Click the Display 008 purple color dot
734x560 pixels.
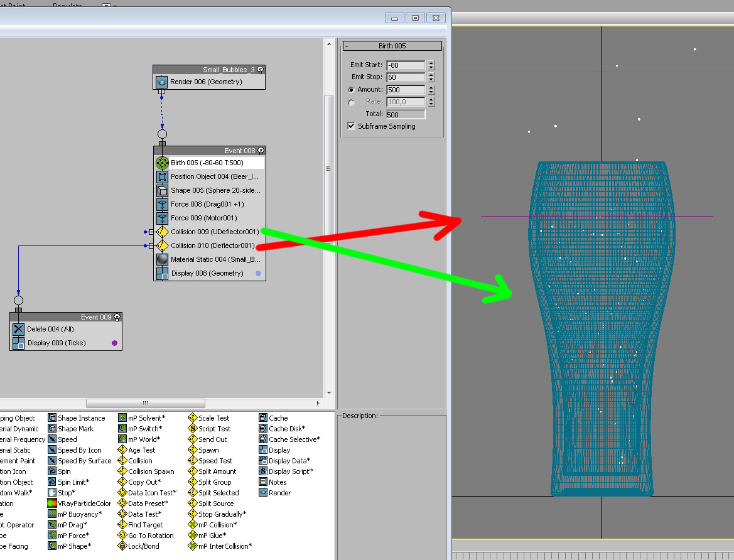[x=258, y=274]
